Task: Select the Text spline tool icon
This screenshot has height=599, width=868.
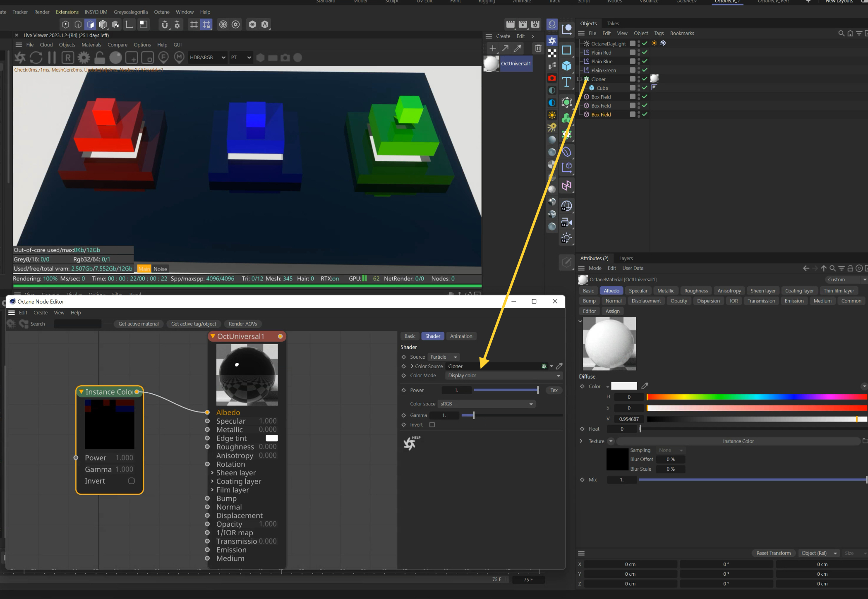Action: tap(566, 82)
